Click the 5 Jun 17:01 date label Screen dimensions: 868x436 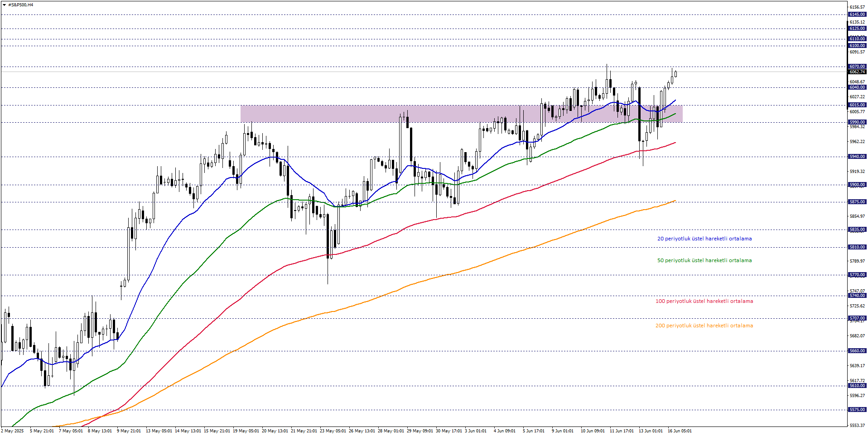pos(533,431)
